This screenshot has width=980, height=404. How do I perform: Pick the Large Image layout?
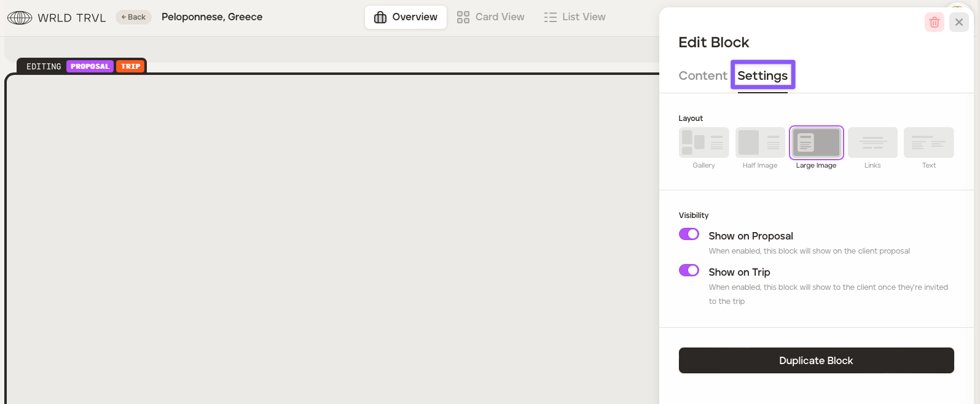[816, 142]
